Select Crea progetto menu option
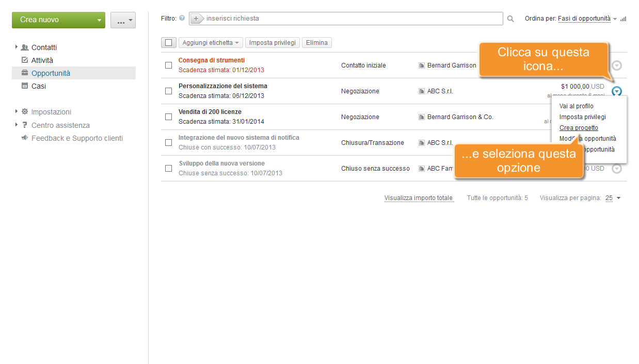Image resolution: width=639 pixels, height=364 pixels. pyautogui.click(x=579, y=128)
